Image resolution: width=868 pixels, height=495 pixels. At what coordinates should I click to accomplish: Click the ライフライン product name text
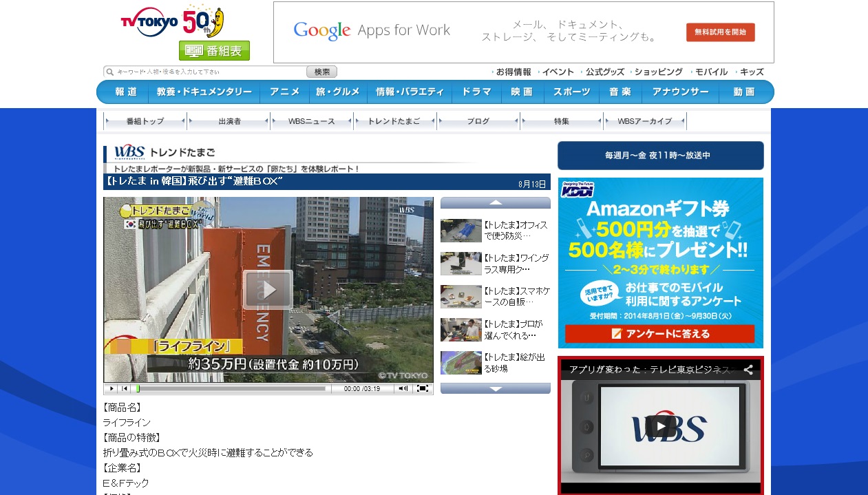click(x=127, y=423)
